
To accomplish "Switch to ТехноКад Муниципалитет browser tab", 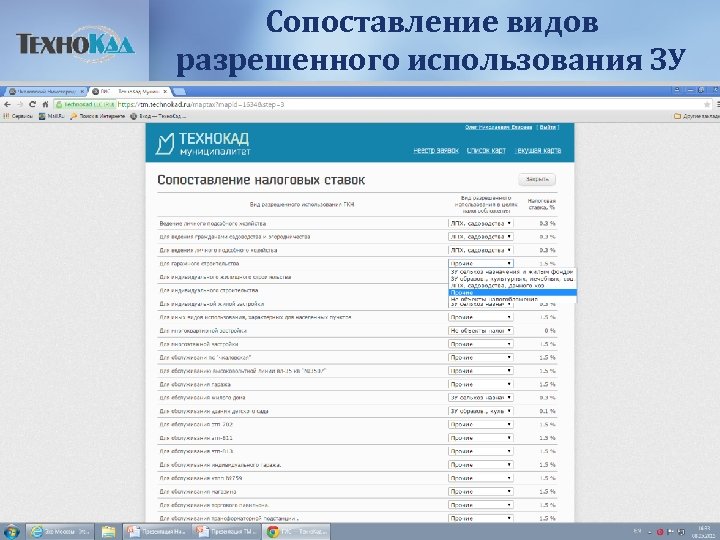I will (129, 91).
